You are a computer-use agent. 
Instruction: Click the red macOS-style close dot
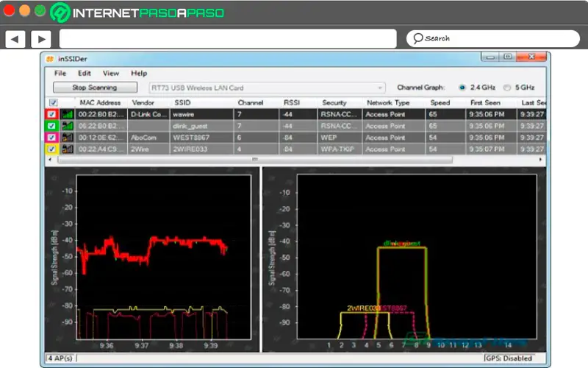click(x=9, y=10)
